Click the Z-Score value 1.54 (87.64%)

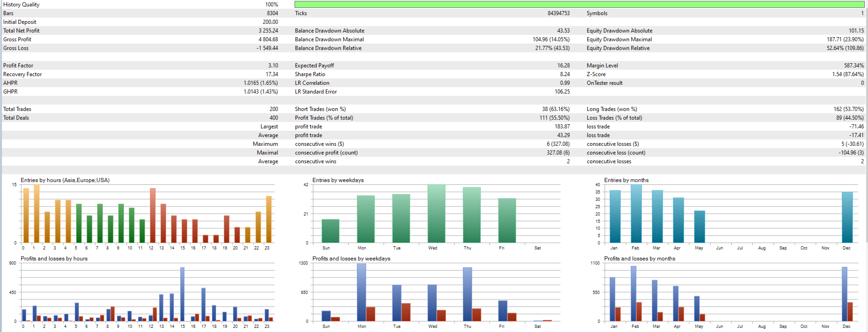coord(848,74)
